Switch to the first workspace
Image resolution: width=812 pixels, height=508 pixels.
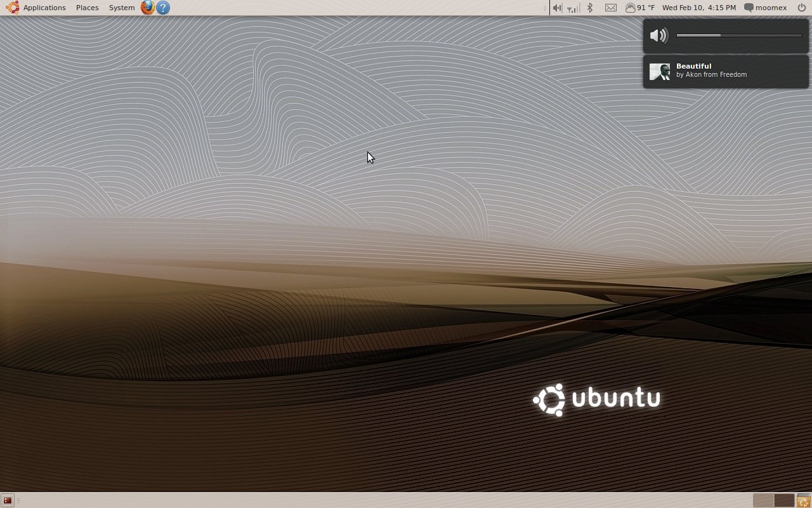[x=763, y=500]
